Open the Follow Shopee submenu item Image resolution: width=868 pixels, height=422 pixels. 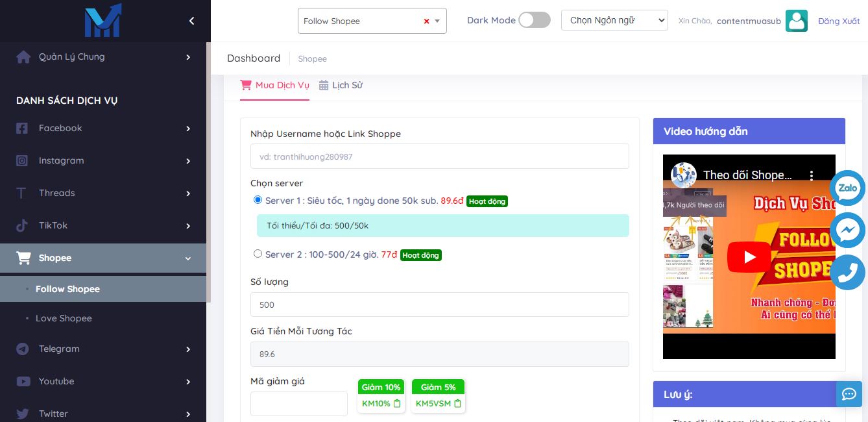pos(103,290)
